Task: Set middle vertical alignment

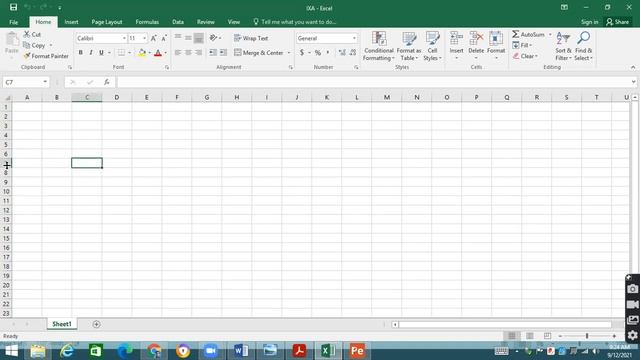Action: (188, 38)
